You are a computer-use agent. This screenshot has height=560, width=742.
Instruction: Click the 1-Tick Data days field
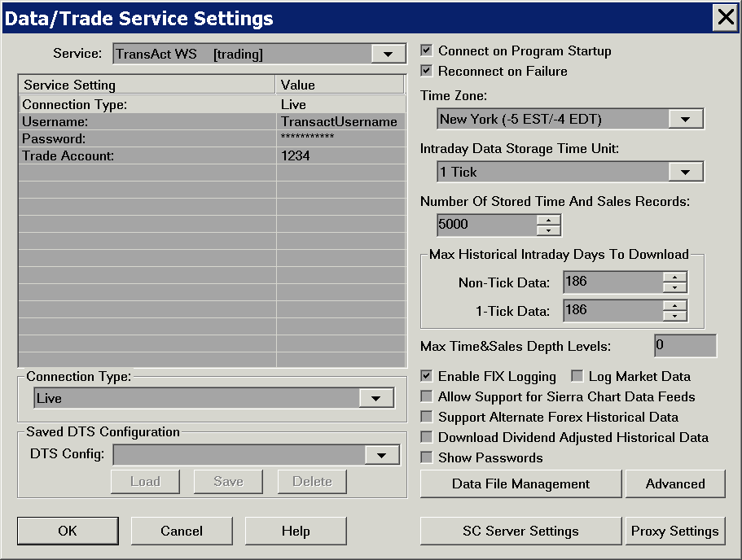(x=613, y=310)
